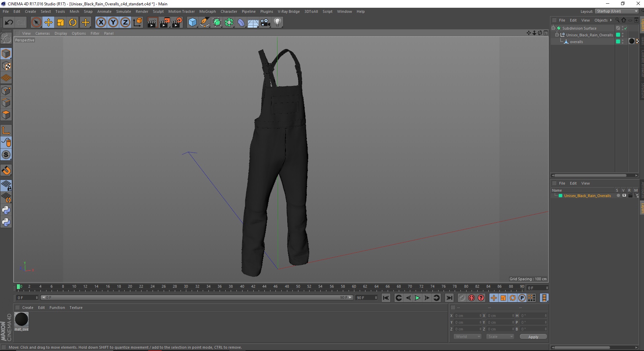Switch to Texture mode checker icon

[x=6, y=66]
